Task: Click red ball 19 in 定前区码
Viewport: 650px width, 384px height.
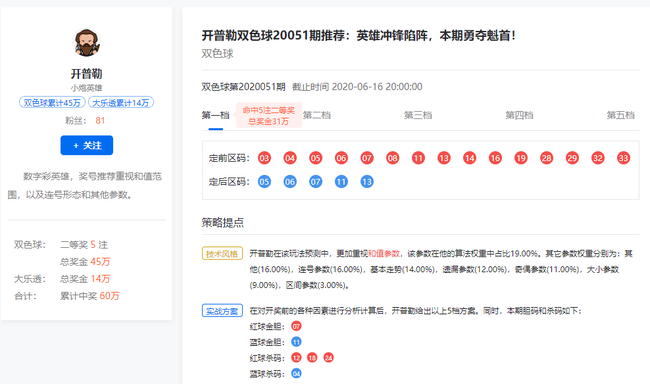Action: [x=521, y=158]
